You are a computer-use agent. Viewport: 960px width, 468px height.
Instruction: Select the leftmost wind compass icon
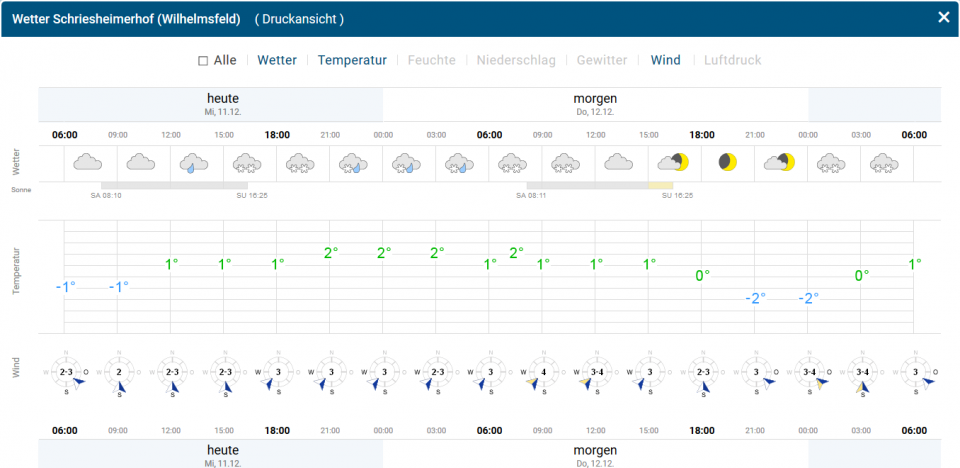pos(66,373)
